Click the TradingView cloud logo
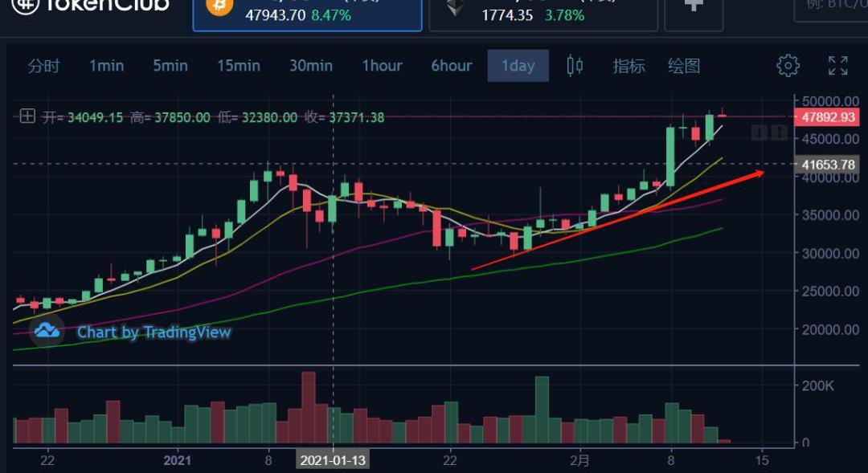 47,330
